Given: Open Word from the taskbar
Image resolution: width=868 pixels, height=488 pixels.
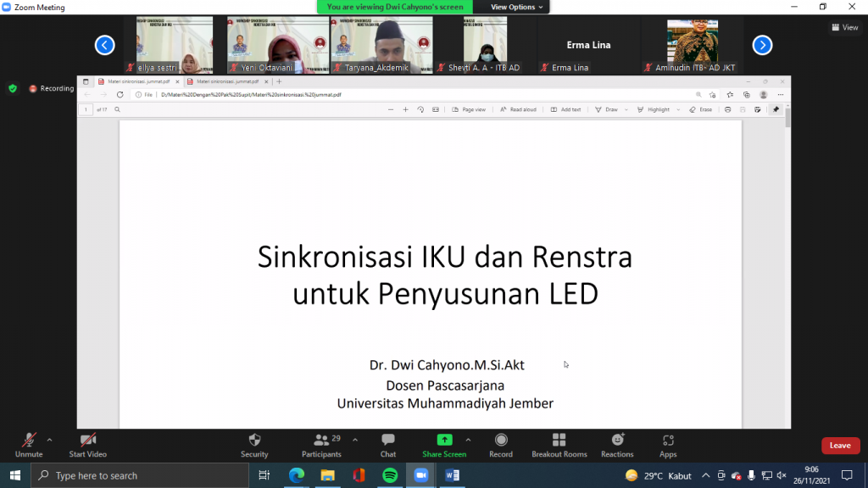Looking at the screenshot, I should 453,475.
